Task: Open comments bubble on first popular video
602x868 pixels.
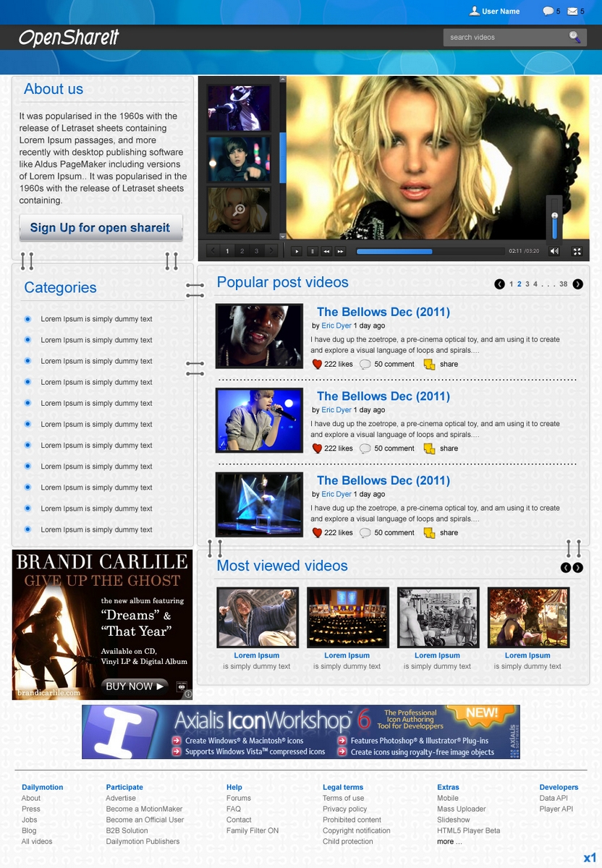Action: click(x=365, y=365)
